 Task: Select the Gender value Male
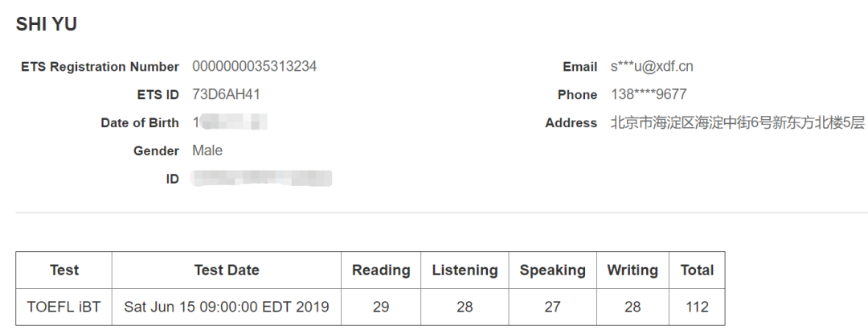tap(207, 151)
